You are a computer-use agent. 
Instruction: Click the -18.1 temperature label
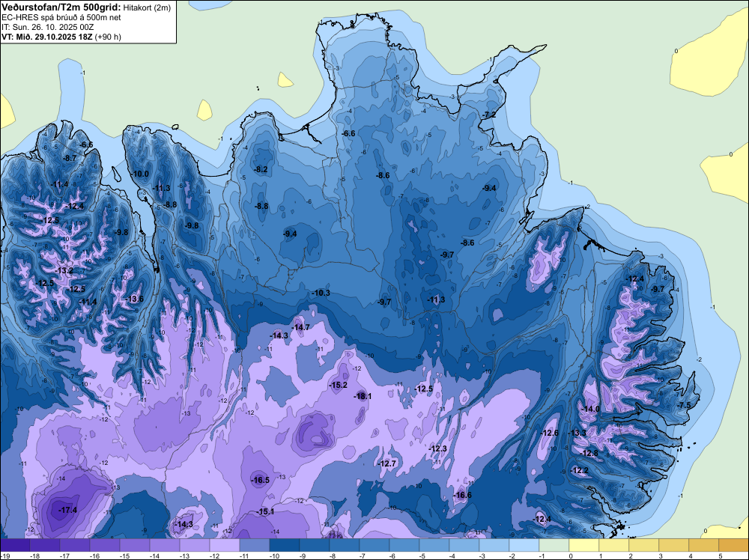363,396
